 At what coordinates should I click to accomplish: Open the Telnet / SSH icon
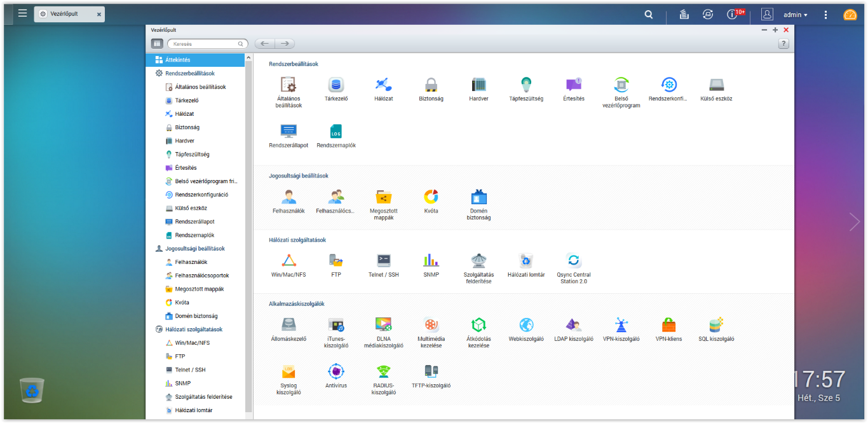tap(383, 260)
